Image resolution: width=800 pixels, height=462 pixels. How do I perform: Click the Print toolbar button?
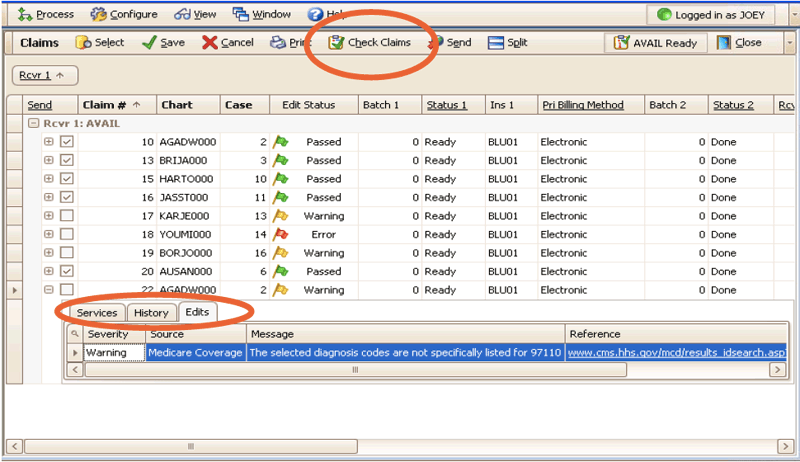pos(290,42)
